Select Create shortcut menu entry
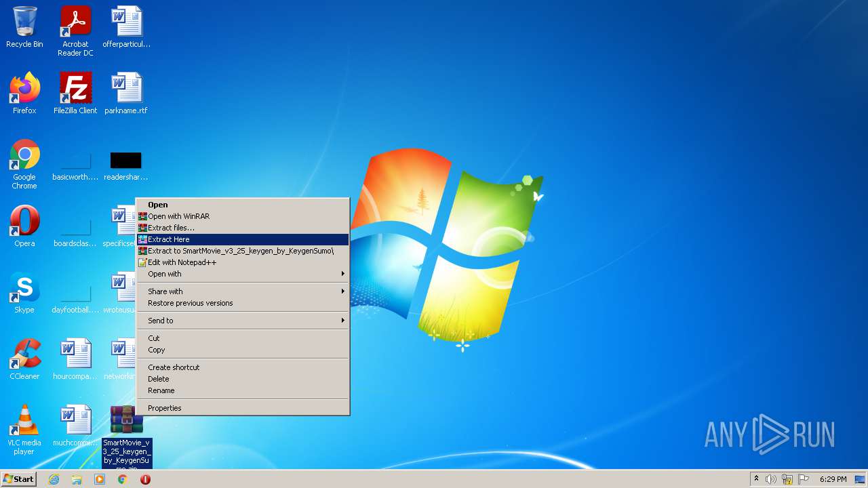 point(243,367)
